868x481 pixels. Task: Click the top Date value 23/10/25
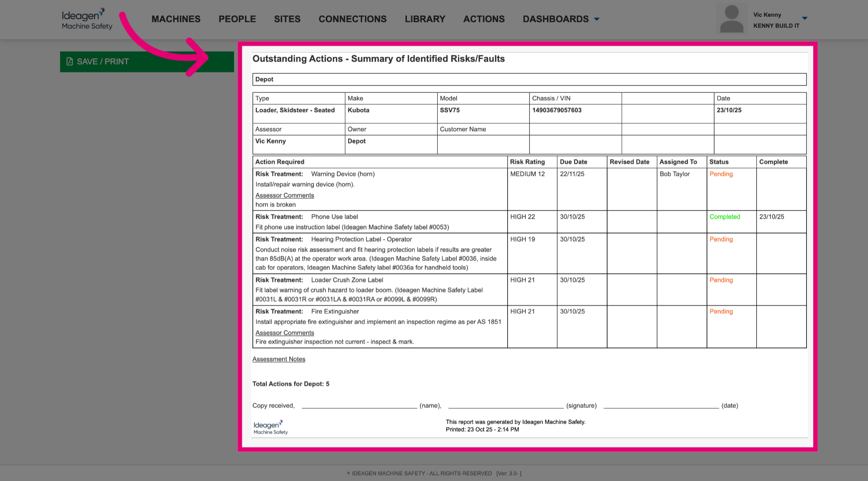[x=729, y=110]
